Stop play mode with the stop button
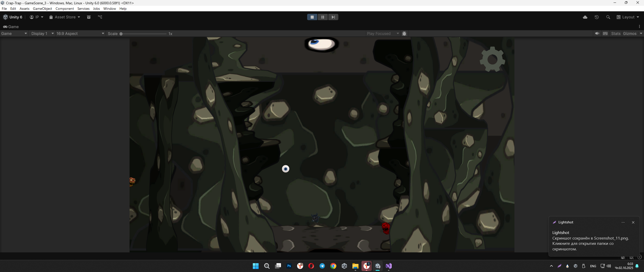The width and height of the screenshot is (644, 272). (x=312, y=17)
